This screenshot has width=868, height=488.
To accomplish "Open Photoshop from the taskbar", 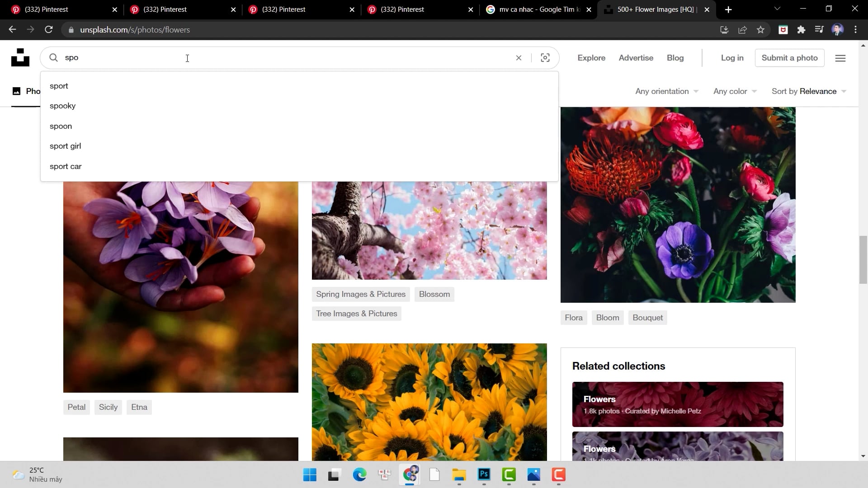I will coord(484,474).
